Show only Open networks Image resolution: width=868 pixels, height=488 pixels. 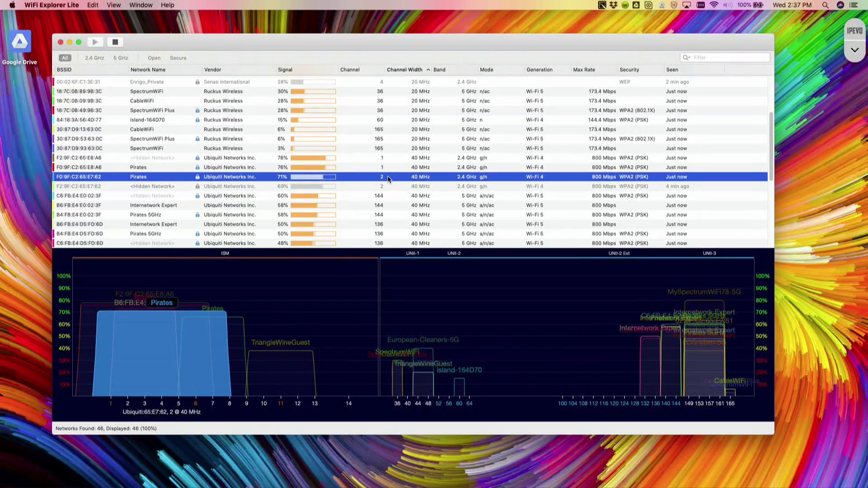tap(154, 58)
